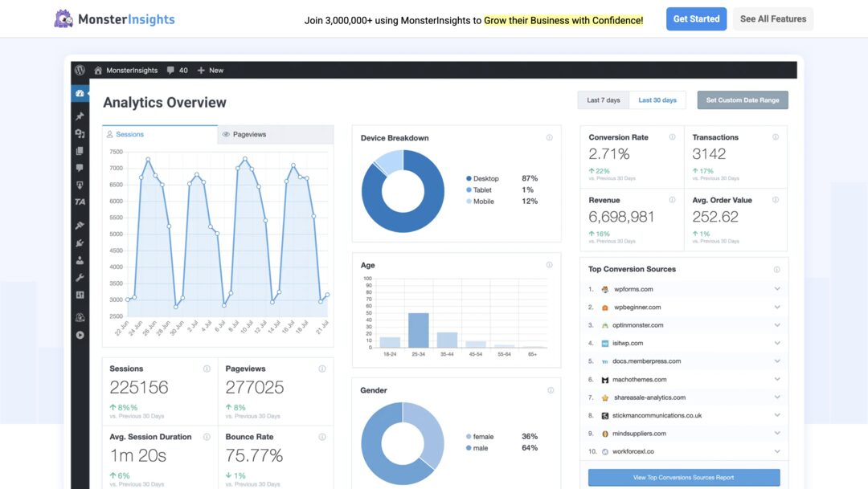The height and width of the screenshot is (489, 868).
Task: Click the Plugins plug icon in sidebar
Action: tap(80, 242)
